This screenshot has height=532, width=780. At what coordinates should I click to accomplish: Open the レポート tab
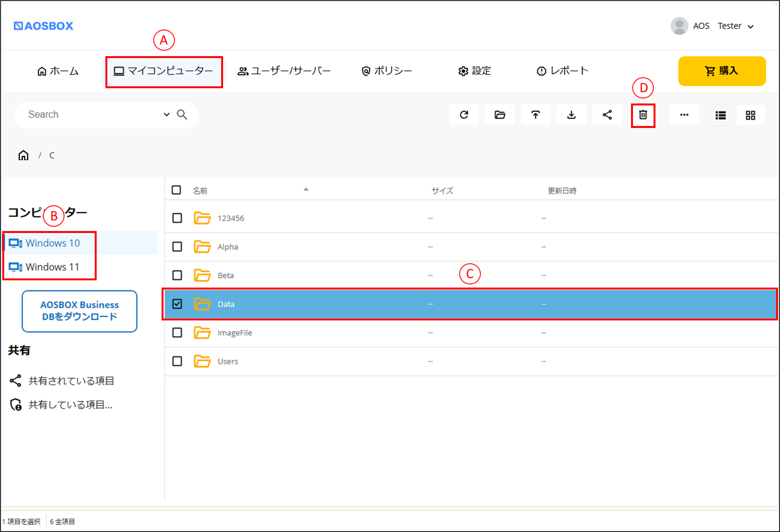tap(563, 71)
